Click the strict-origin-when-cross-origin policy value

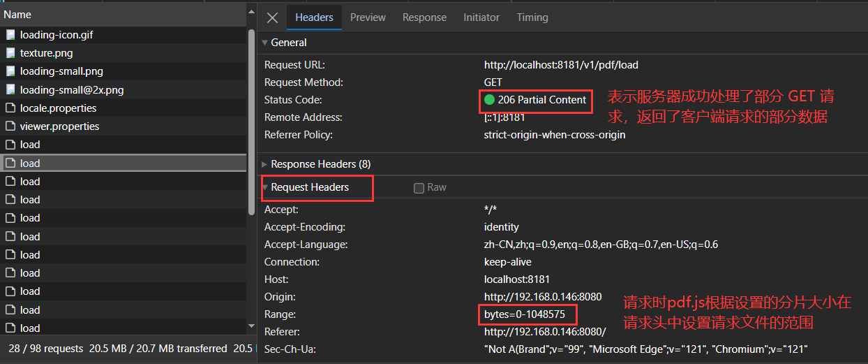pyautogui.click(x=555, y=135)
